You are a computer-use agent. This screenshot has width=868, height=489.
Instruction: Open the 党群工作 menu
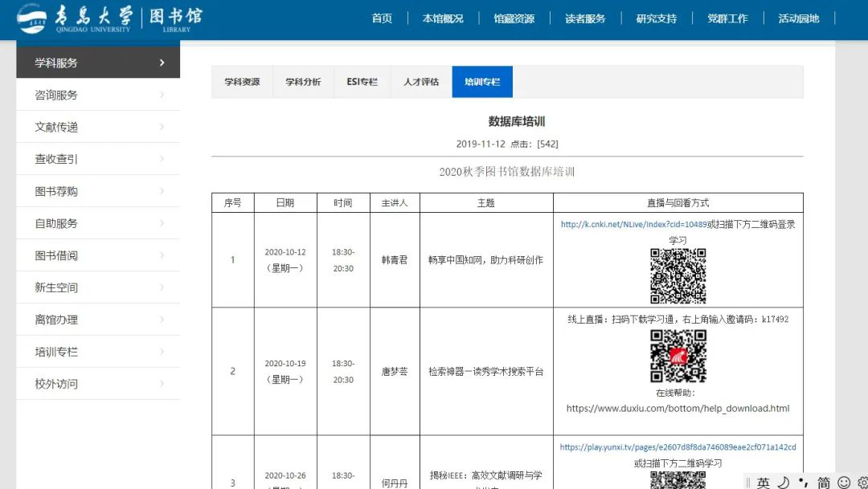(727, 18)
